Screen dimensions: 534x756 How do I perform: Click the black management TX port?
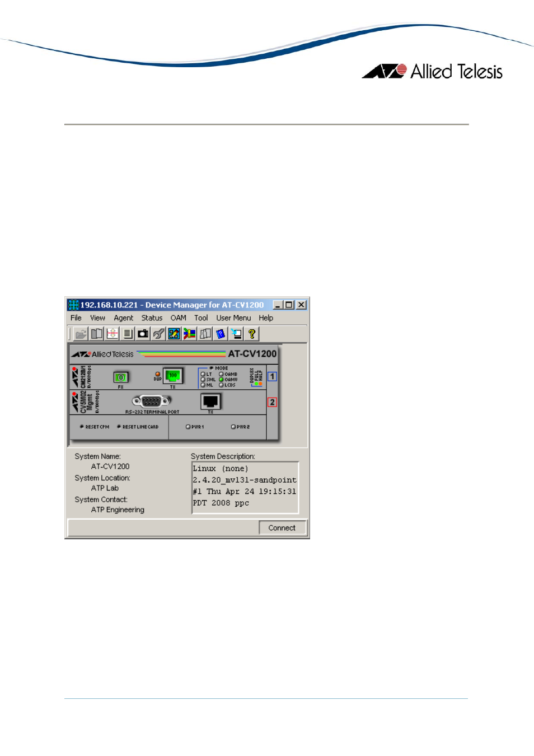pyautogui.click(x=211, y=401)
